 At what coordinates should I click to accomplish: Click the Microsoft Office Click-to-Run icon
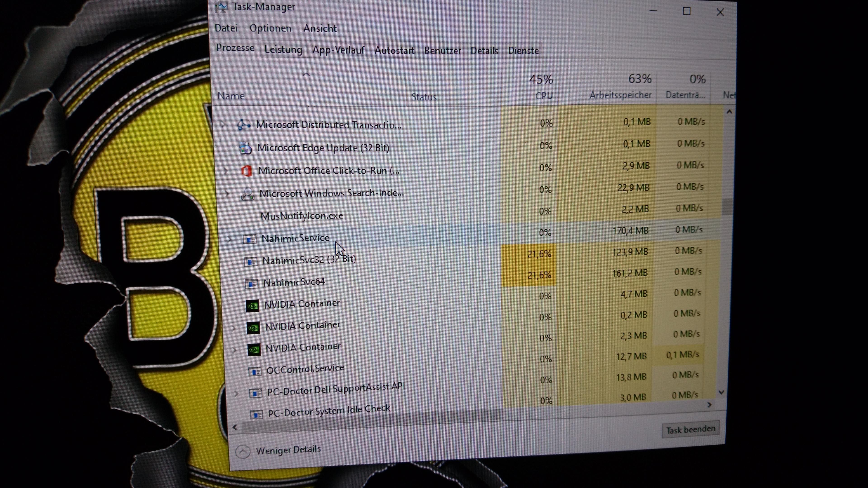coord(246,171)
